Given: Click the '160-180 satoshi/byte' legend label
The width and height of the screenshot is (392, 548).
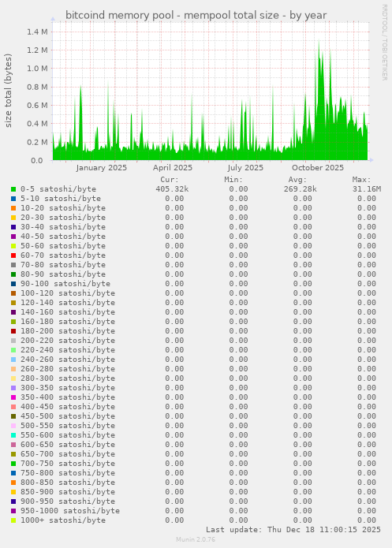Looking at the screenshot, I should (68, 321).
